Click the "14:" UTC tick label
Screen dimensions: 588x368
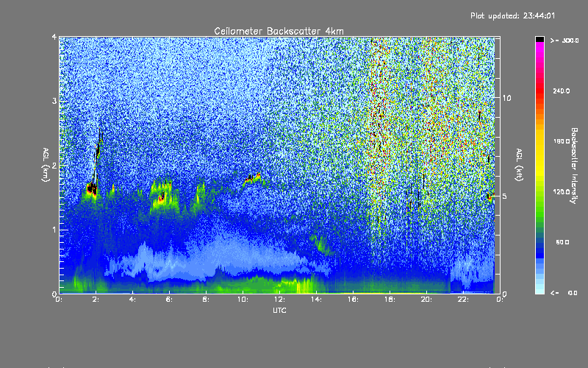(x=317, y=300)
